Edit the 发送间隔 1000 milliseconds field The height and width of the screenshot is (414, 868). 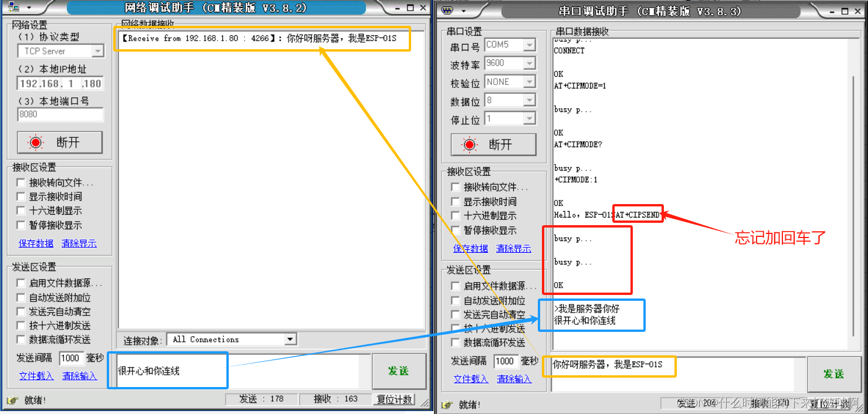point(72,358)
